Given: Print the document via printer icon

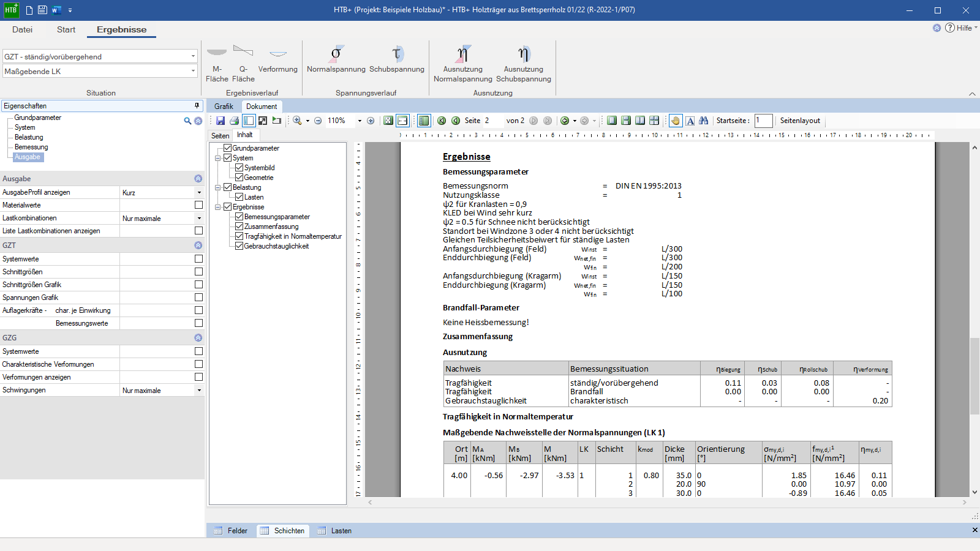Looking at the screenshot, I should coord(234,121).
